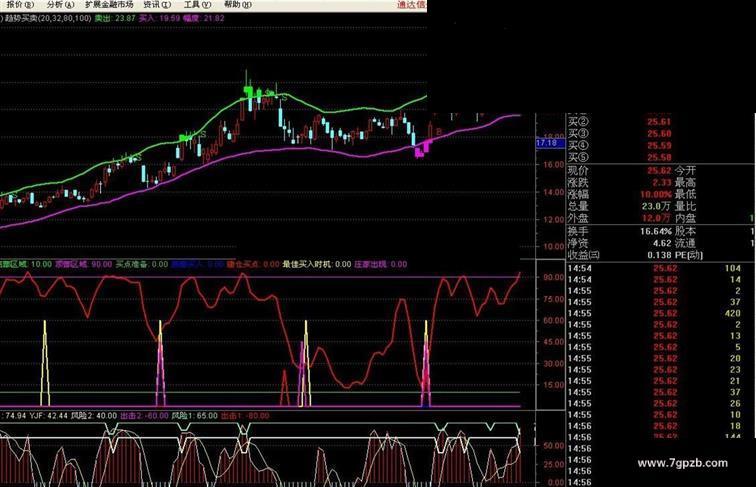Open the 分析 menu
The width and height of the screenshot is (756, 487).
click(x=61, y=5)
